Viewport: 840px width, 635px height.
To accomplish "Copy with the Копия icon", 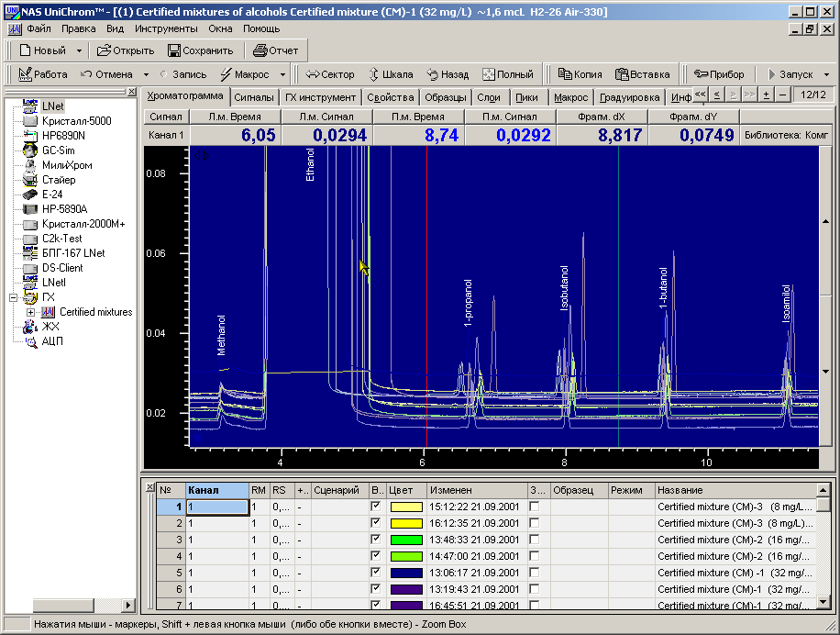I will 565,74.
